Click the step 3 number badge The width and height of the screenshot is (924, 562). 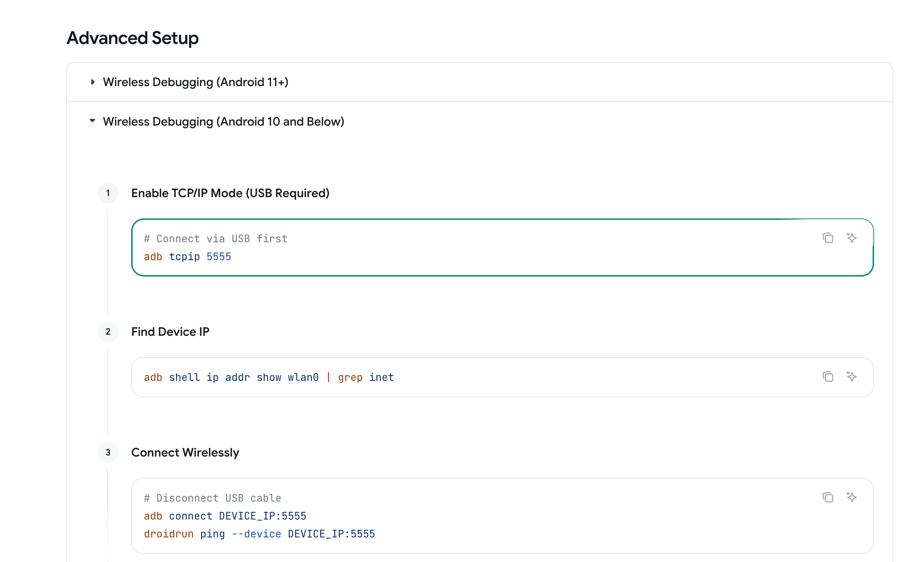[108, 452]
